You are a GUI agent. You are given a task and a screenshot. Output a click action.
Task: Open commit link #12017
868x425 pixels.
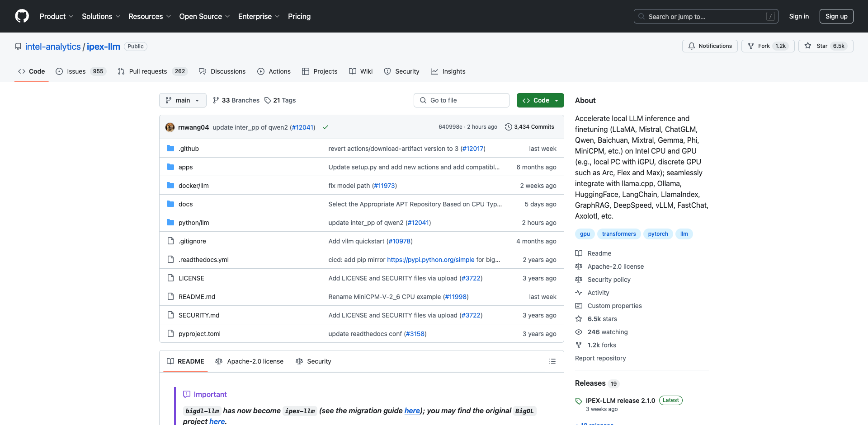point(473,149)
